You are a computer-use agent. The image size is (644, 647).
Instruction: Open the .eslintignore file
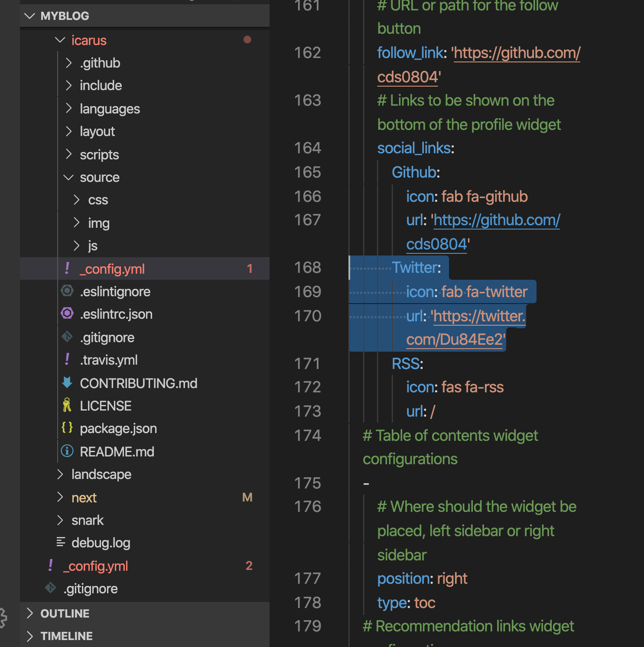(x=115, y=291)
